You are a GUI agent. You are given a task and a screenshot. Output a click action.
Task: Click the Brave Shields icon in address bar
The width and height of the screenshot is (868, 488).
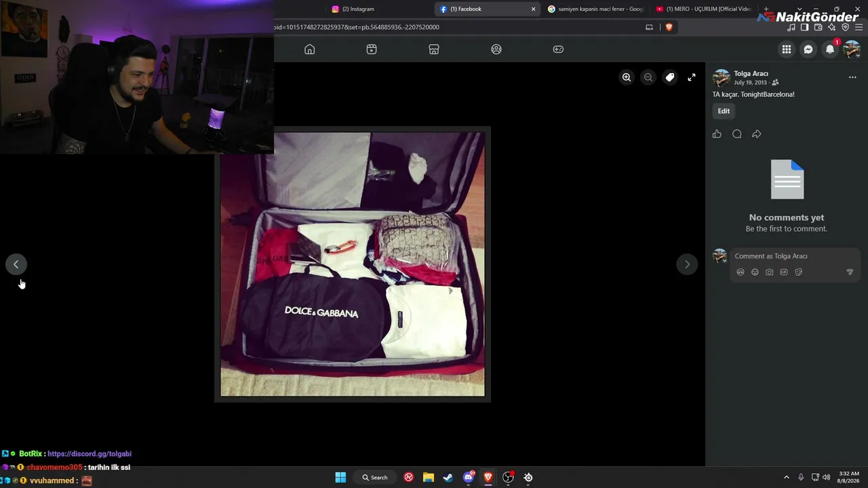tap(669, 27)
